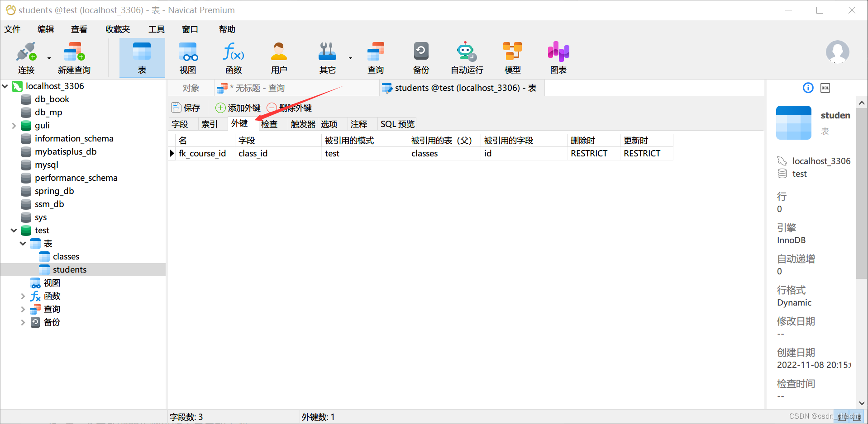Open the 工具 menu

pos(156,29)
